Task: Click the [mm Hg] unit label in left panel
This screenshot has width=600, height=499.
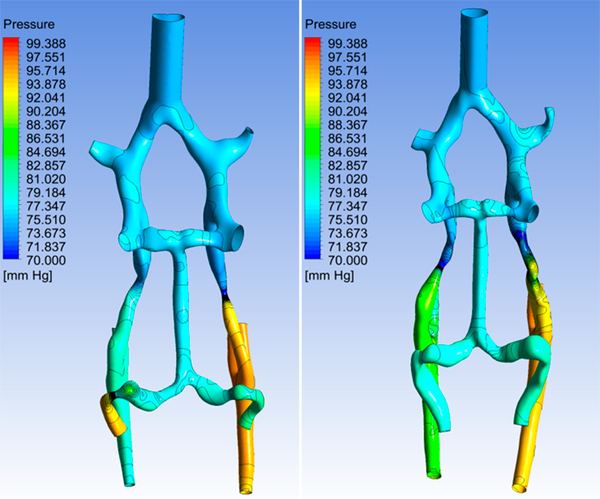Action: 30,275
